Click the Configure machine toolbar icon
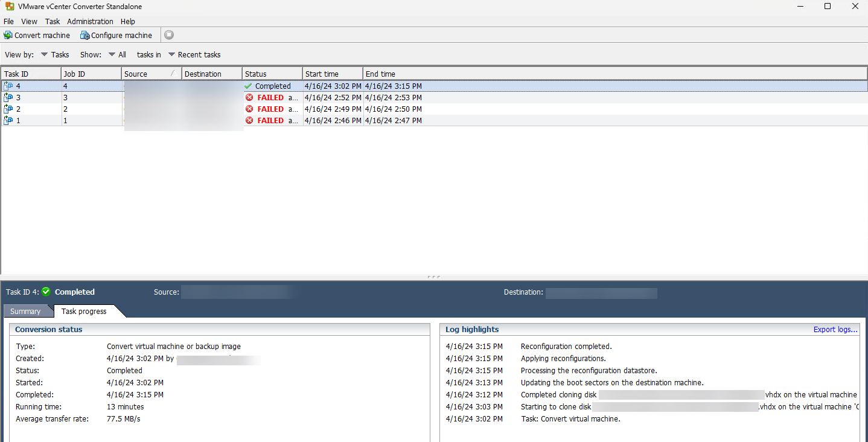This screenshot has height=442, width=868. (85, 35)
